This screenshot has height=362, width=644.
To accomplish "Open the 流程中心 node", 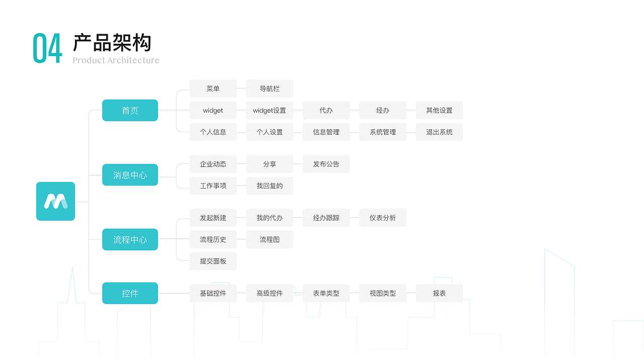I will (x=130, y=239).
